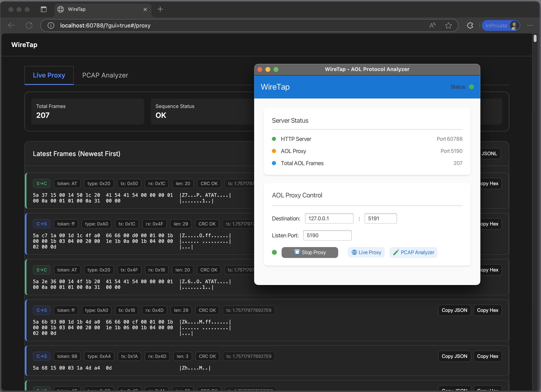Image resolution: width=541 pixels, height=392 pixels.
Task: Click the destination port 5191 field
Action: tap(380, 219)
